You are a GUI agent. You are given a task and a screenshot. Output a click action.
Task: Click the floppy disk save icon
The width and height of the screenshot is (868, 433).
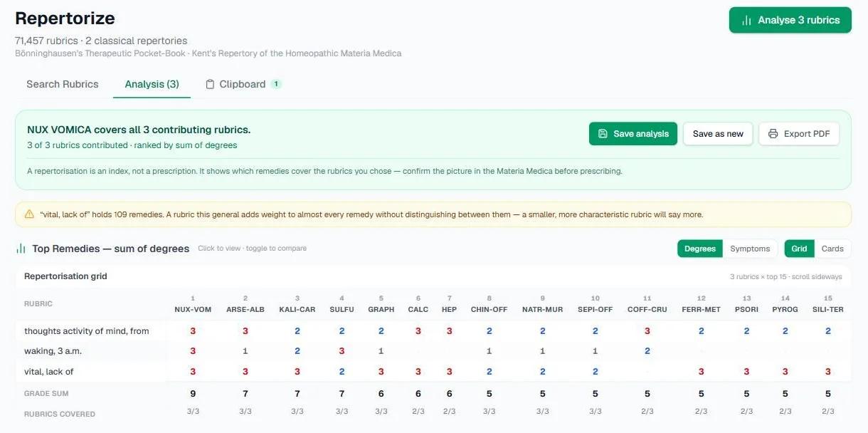[603, 134]
